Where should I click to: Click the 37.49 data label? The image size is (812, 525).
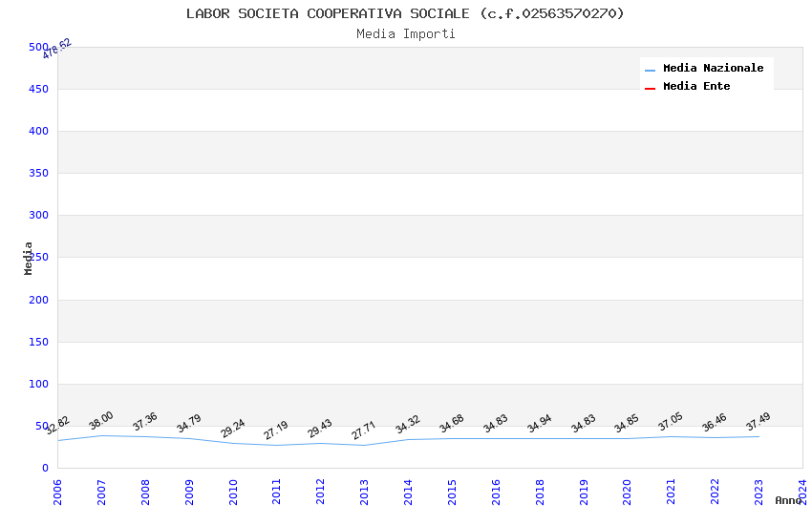[x=759, y=422]
